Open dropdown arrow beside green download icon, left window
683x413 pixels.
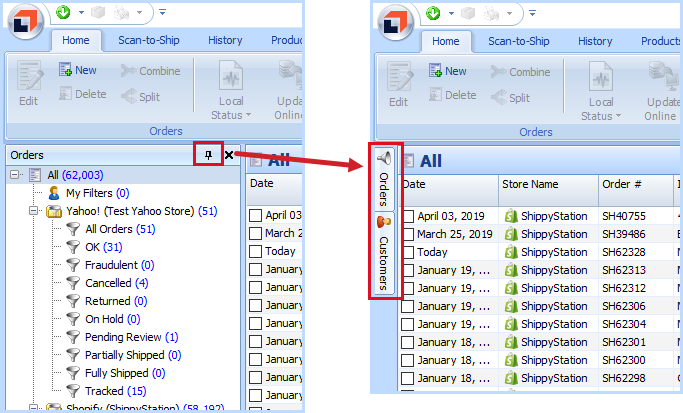click(x=81, y=12)
